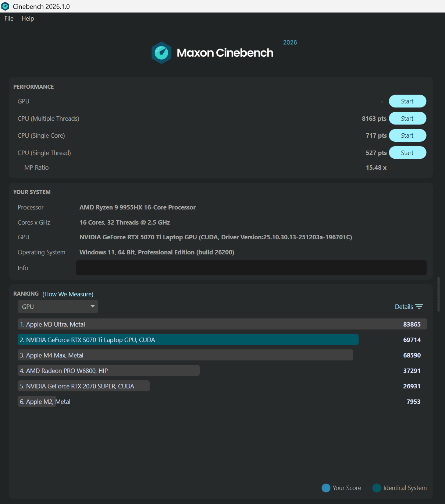Start the GPU benchmark
Screen dimensions: 445x504
pyautogui.click(x=407, y=101)
